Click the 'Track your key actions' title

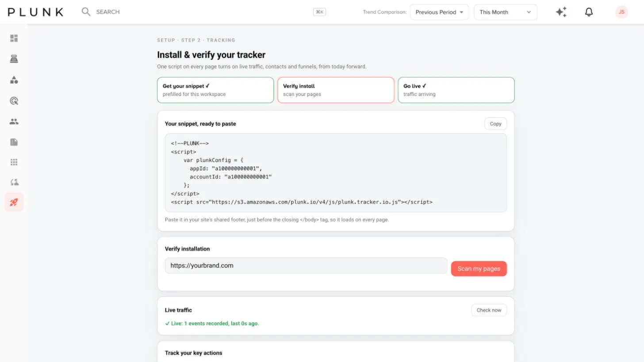[193, 353]
